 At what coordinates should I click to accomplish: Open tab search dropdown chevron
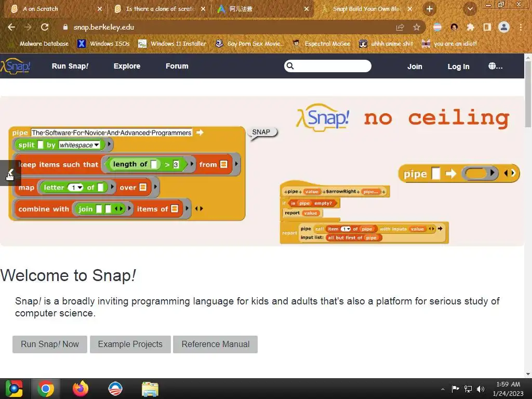pos(470,9)
